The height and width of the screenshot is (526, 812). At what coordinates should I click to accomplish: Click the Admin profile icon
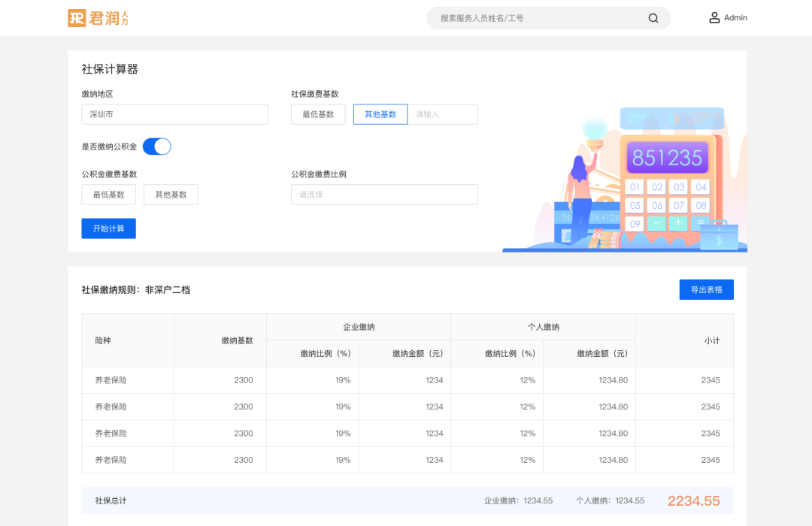(713, 17)
